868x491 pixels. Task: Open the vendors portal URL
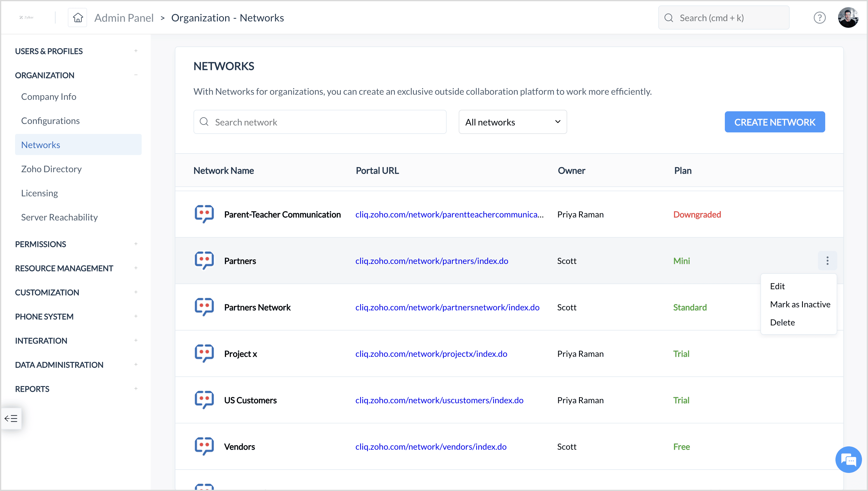tap(431, 447)
